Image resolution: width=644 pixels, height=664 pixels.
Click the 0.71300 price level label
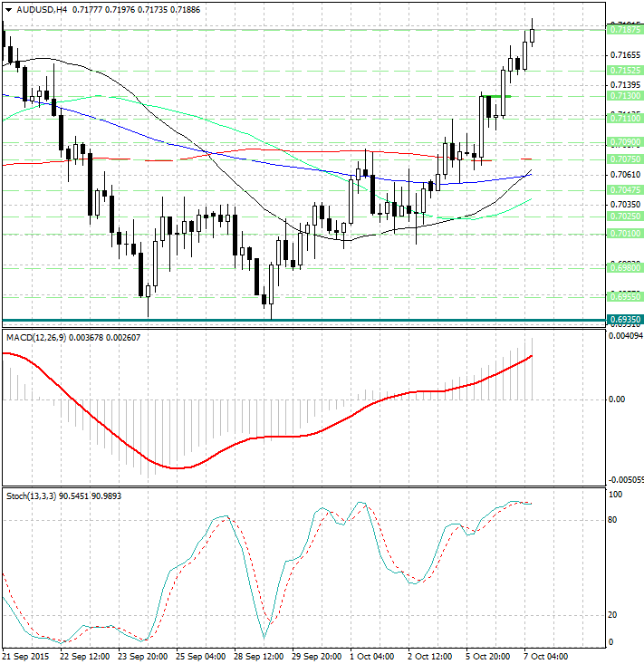(x=625, y=95)
